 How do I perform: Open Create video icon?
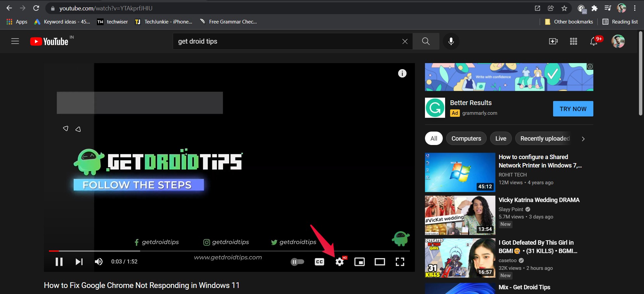point(553,41)
